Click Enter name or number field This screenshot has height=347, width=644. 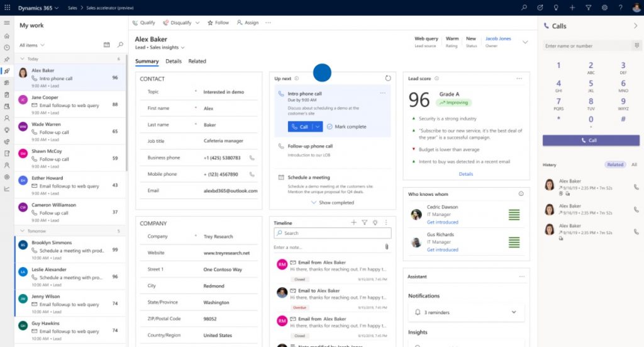coord(587,45)
